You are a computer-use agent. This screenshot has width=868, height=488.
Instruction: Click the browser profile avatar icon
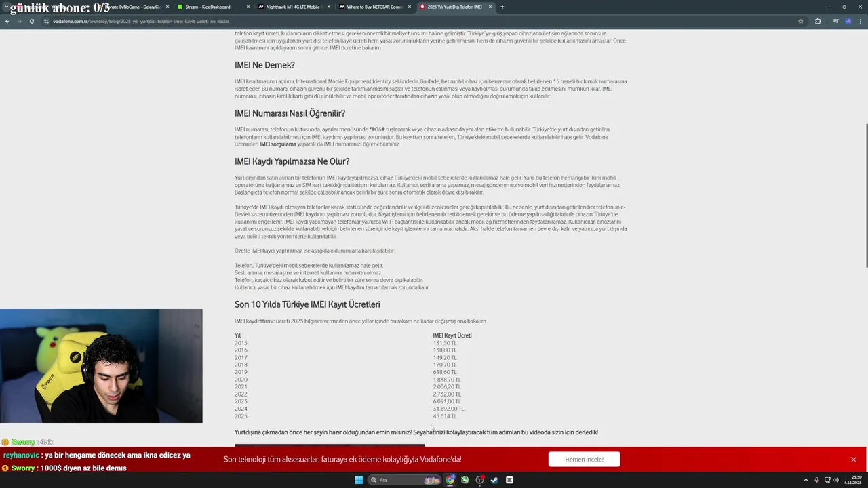pyautogui.click(x=848, y=21)
